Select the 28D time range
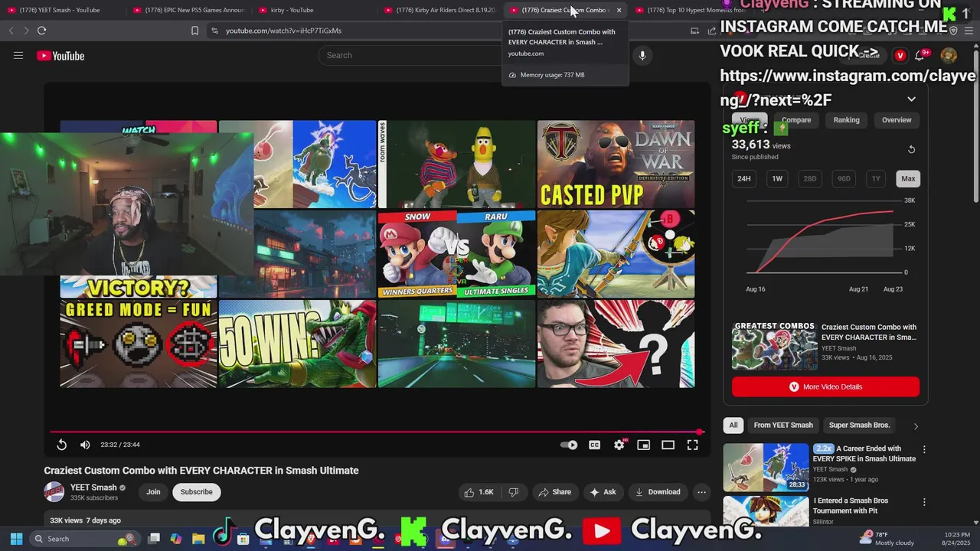This screenshot has width=980, height=551. pyautogui.click(x=810, y=178)
